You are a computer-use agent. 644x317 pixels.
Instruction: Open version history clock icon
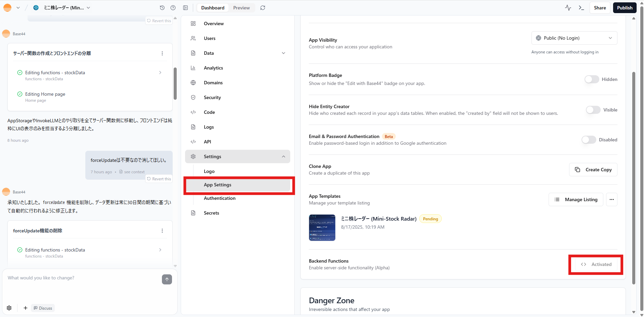(162, 8)
